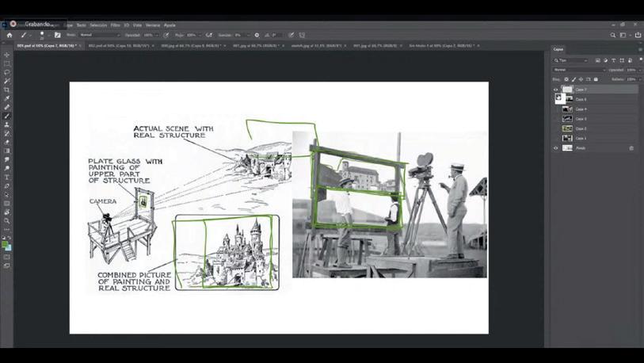The height and width of the screenshot is (363, 644).
Task: Select the Clone Stamp tool
Action: point(6,124)
